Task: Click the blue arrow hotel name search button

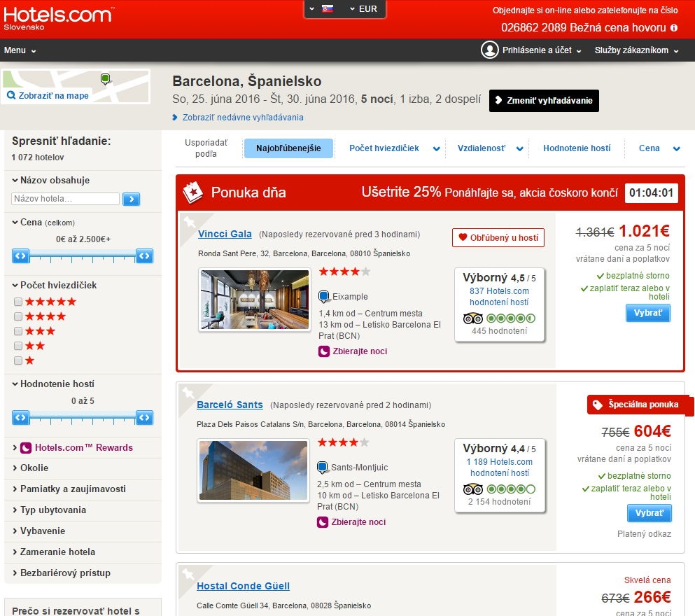Action: pyautogui.click(x=131, y=199)
